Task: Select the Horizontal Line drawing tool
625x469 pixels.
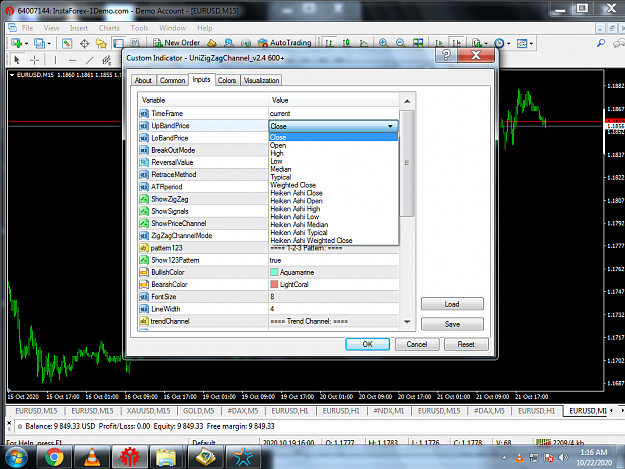Action: coord(72,60)
